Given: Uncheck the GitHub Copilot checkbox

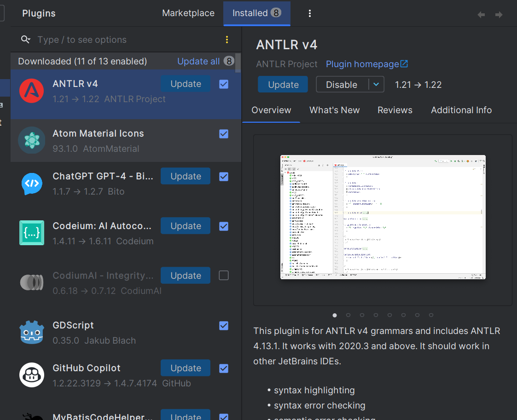Looking at the screenshot, I should tap(224, 368).
